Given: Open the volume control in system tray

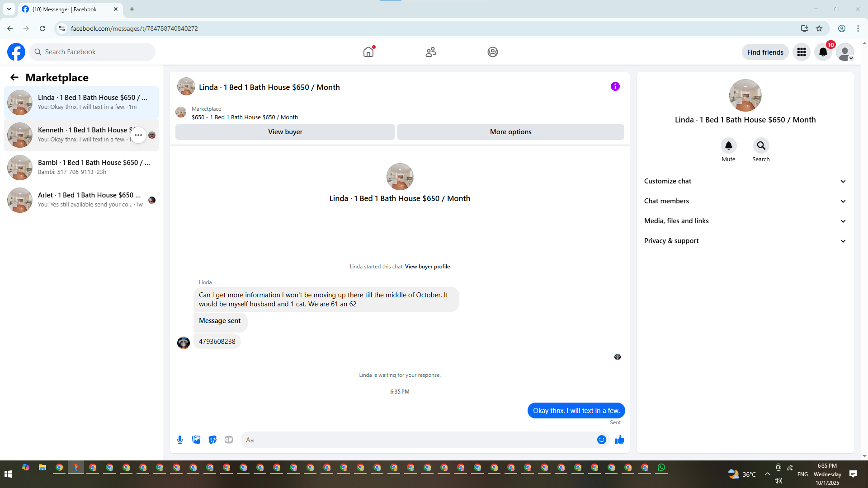Looking at the screenshot, I should pos(778,481).
